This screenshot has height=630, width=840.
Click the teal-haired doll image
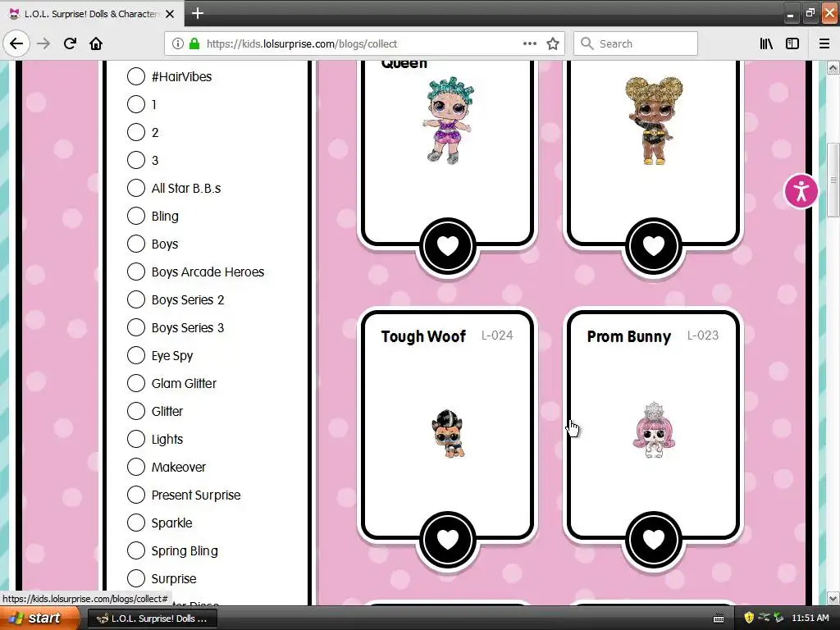click(449, 120)
